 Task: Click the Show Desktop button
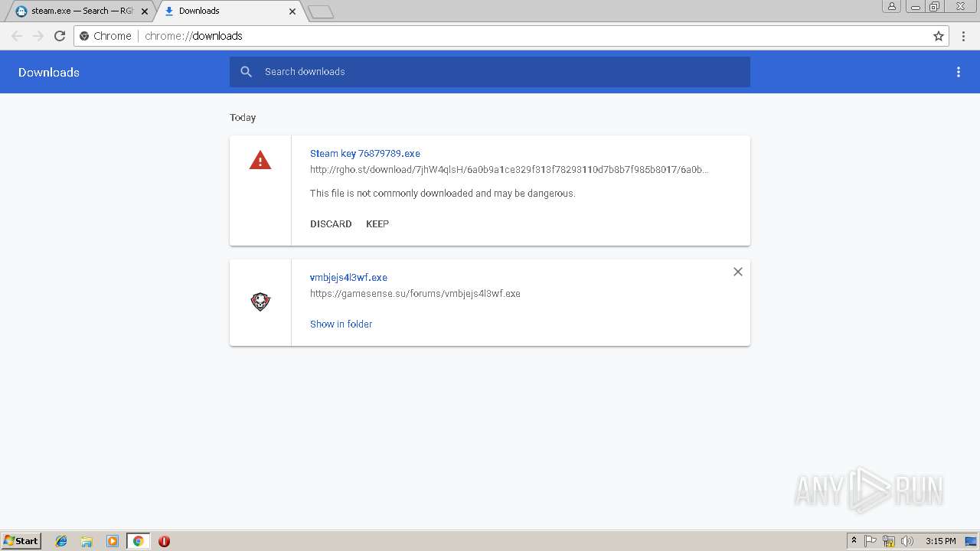[x=972, y=541]
